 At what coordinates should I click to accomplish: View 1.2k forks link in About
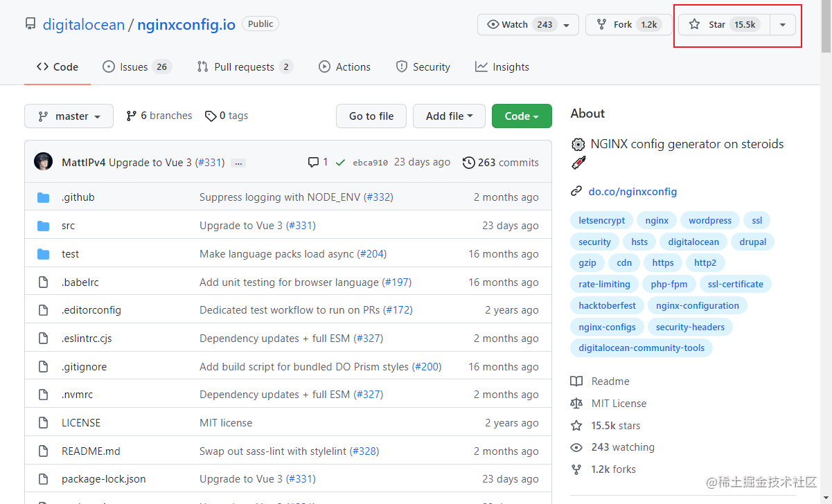[x=603, y=469]
